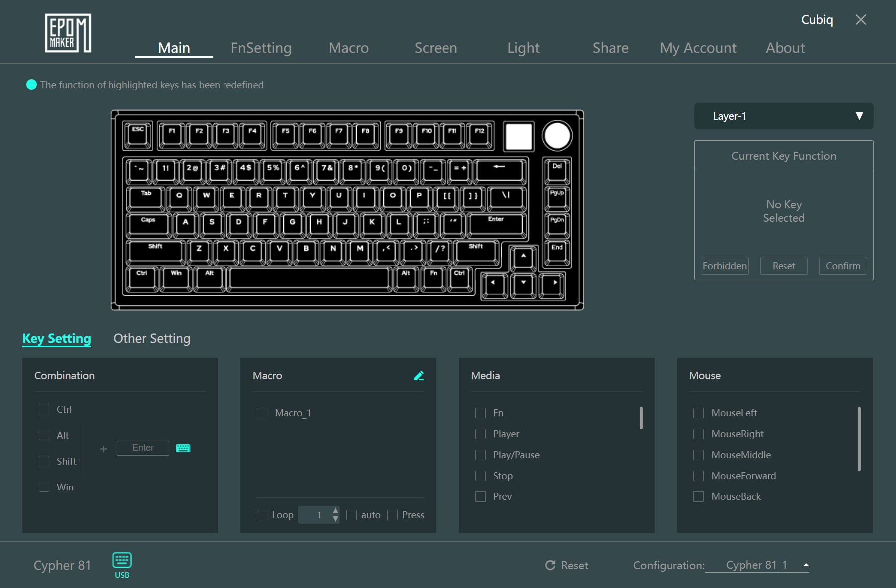Select the F5 key on keyboard
The height and width of the screenshot is (588, 896).
[x=285, y=136]
